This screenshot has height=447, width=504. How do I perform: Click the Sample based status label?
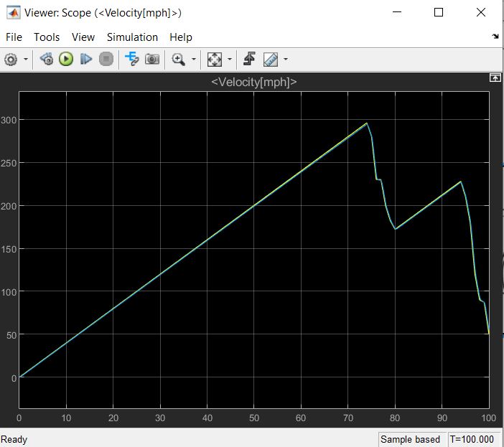click(410, 439)
